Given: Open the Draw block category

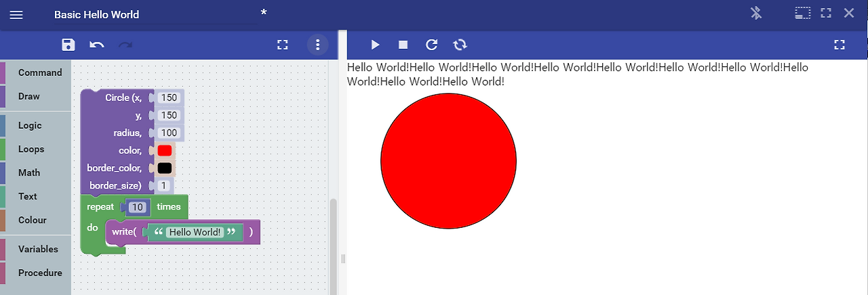Looking at the screenshot, I should tap(29, 96).
